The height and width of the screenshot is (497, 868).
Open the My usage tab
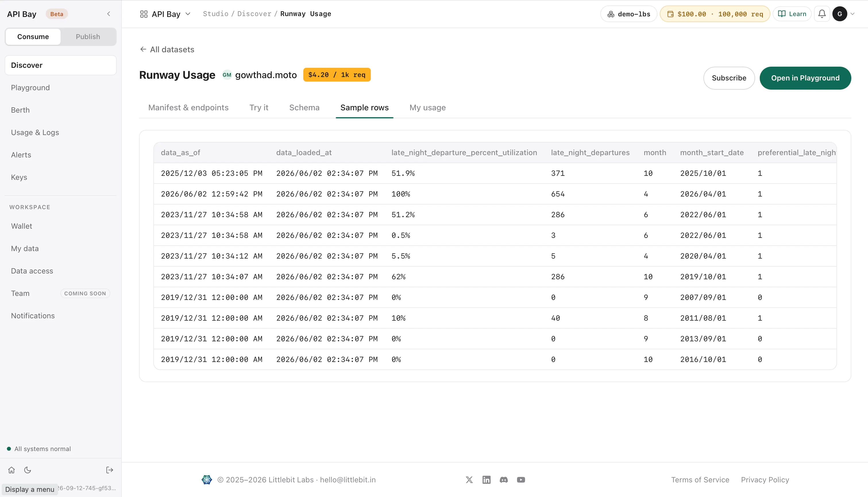point(427,107)
